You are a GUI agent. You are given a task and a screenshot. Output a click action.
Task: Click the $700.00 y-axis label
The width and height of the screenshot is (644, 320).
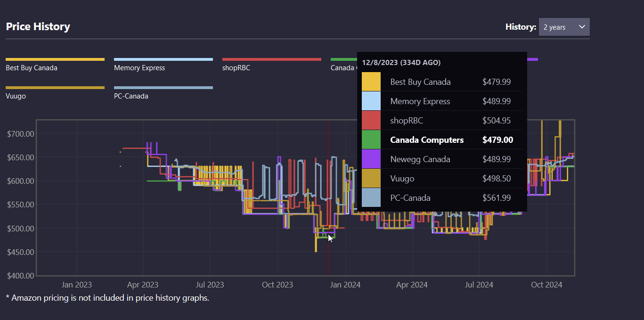[x=21, y=134]
